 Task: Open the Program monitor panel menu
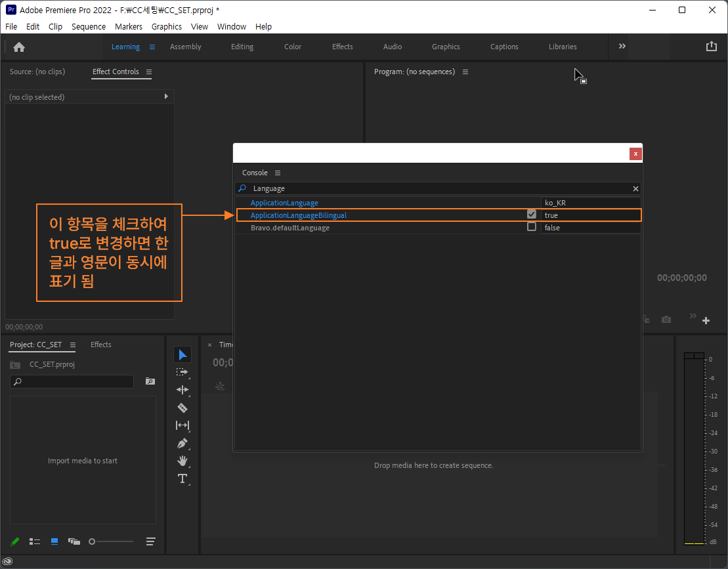coord(465,72)
